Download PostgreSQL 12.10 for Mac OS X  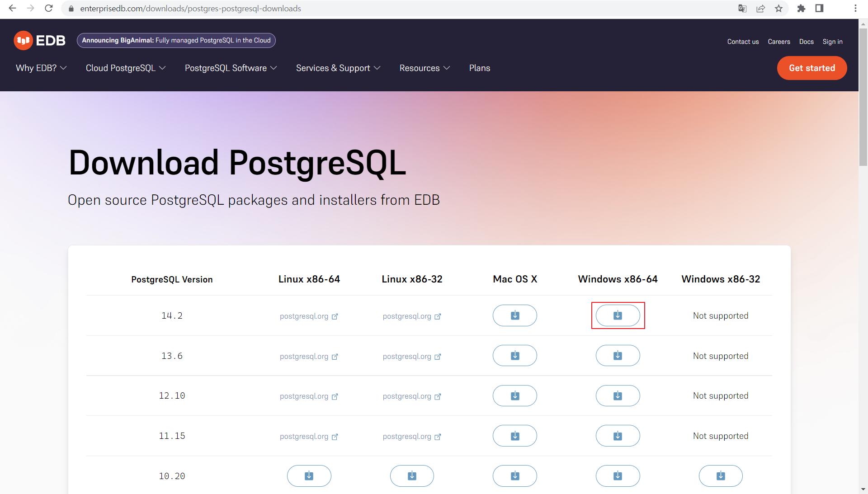(514, 396)
